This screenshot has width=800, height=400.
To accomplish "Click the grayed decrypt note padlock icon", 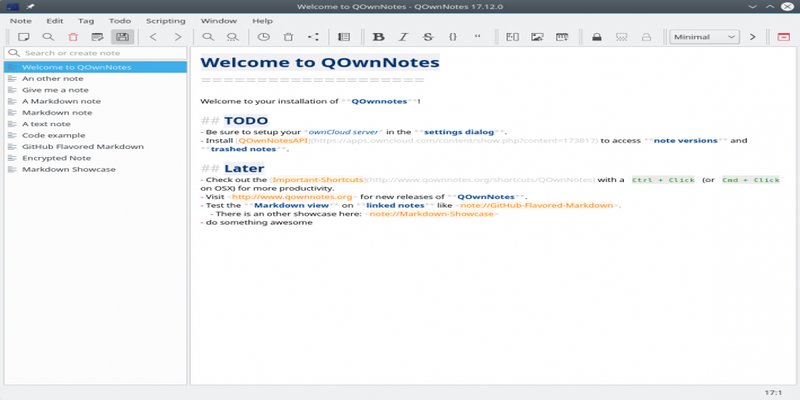I will 646,37.
